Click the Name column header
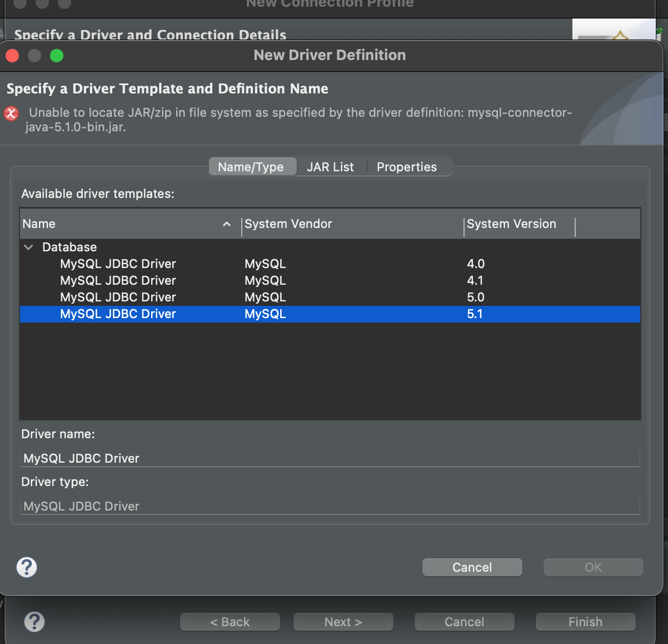The width and height of the screenshot is (668, 644). pyautogui.click(x=131, y=224)
